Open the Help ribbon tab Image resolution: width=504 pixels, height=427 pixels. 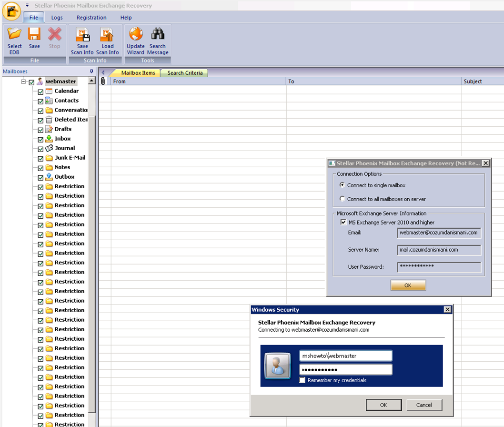126,18
